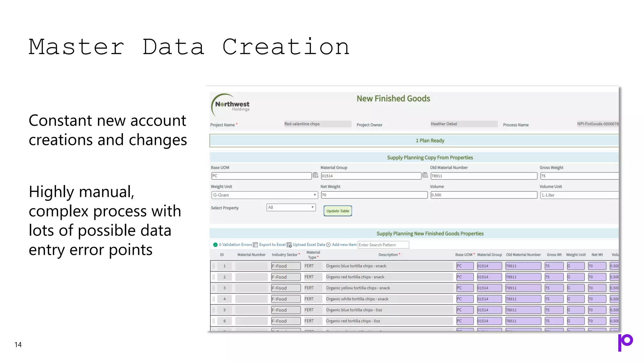Click Base UOM PC cell in row 1
The width and height of the screenshot is (644, 362).
coord(465,266)
